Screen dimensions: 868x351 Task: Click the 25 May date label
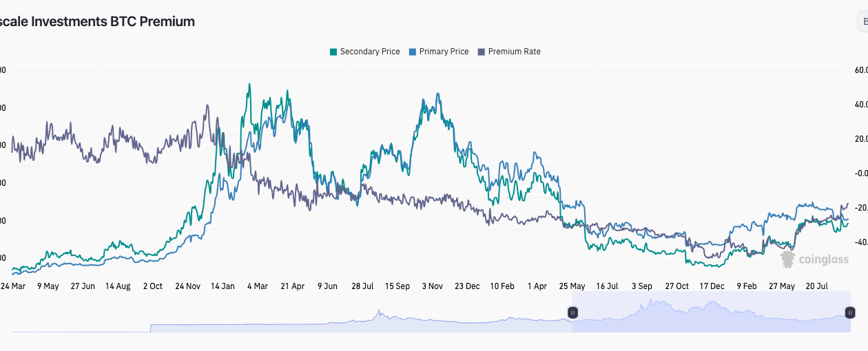pos(572,286)
